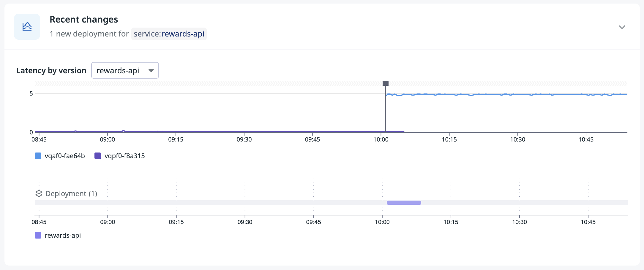
Task: Click the Recent changes heading
Action: (x=84, y=20)
